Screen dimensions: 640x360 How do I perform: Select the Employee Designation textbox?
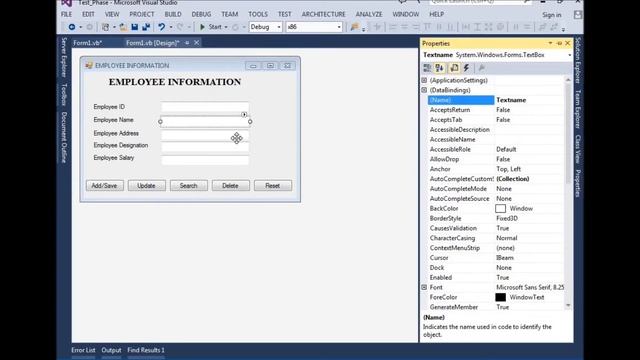[204, 147]
